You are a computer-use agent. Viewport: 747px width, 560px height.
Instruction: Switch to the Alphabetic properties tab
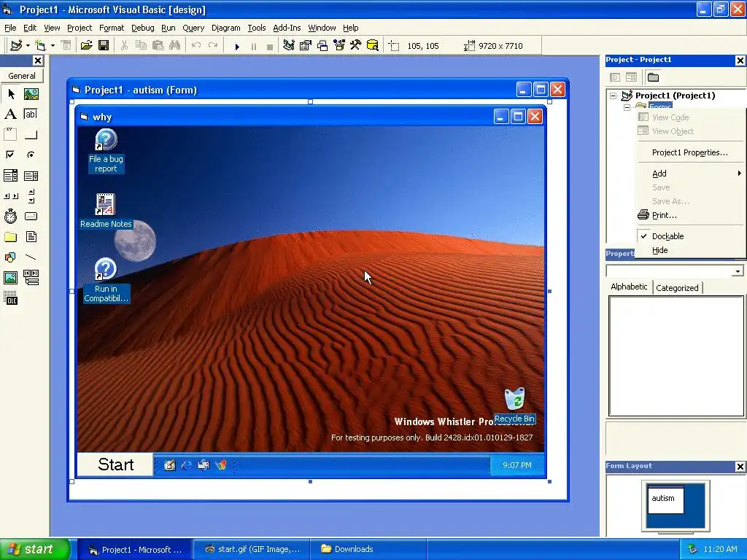[x=629, y=287]
